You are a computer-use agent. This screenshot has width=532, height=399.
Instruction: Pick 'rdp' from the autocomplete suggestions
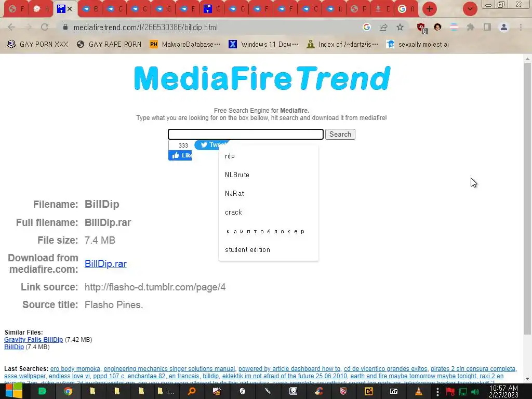(x=269, y=156)
